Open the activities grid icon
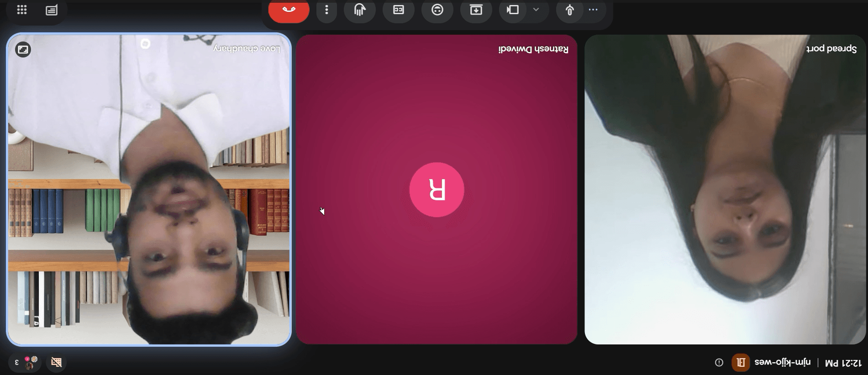 point(21,10)
